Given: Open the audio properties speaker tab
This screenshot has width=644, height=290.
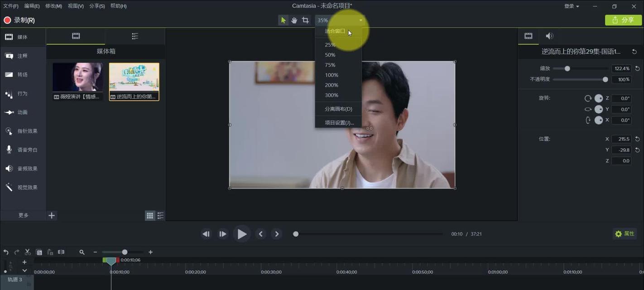Looking at the screenshot, I should [549, 36].
